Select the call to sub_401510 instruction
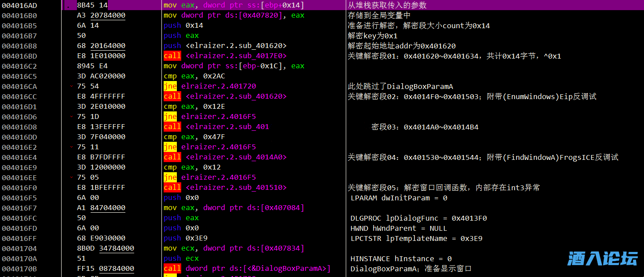The width and height of the screenshot is (644, 277). point(225,188)
